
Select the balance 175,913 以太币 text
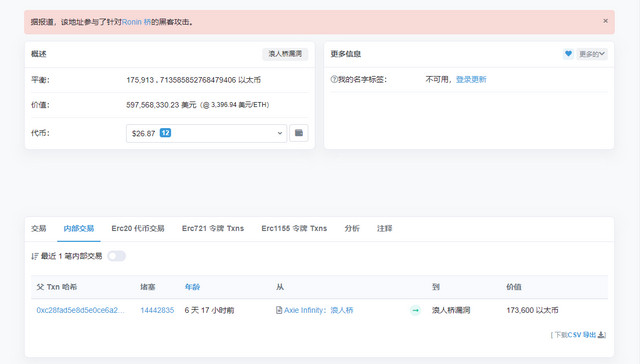(193, 80)
